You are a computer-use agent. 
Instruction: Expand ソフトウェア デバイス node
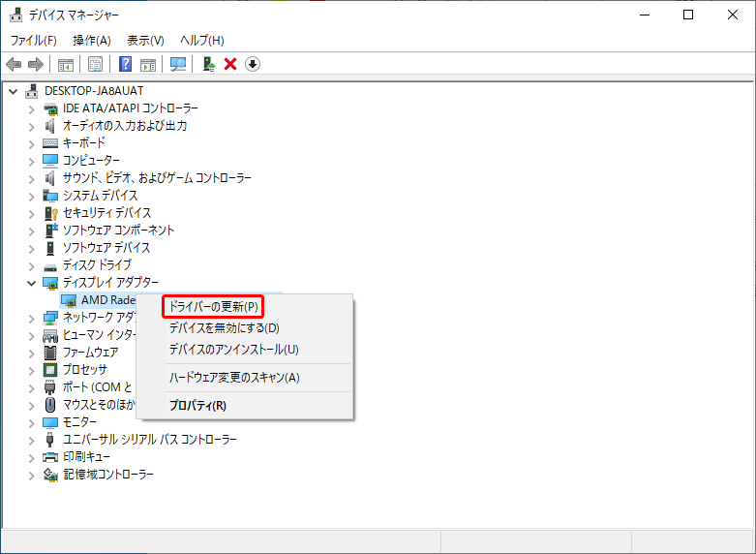pyautogui.click(x=31, y=249)
